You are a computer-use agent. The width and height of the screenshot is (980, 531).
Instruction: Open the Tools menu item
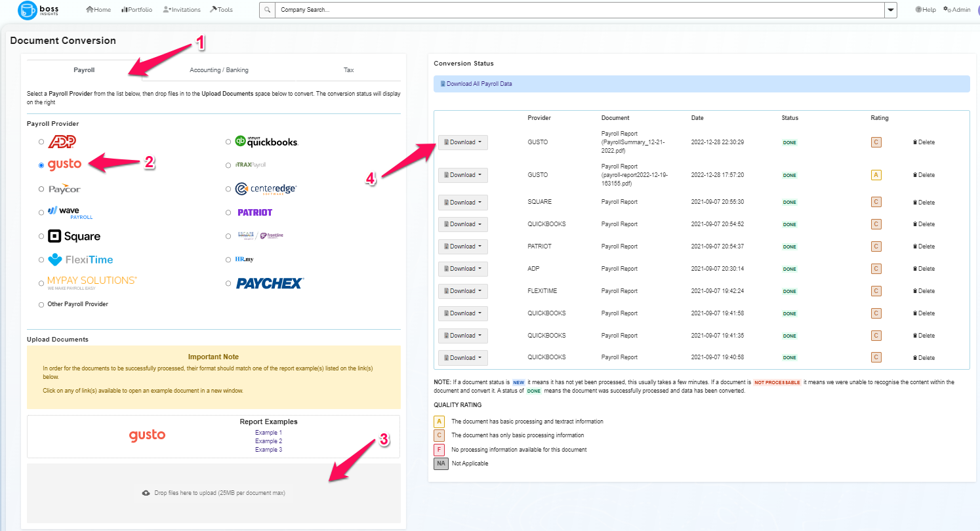click(x=221, y=10)
